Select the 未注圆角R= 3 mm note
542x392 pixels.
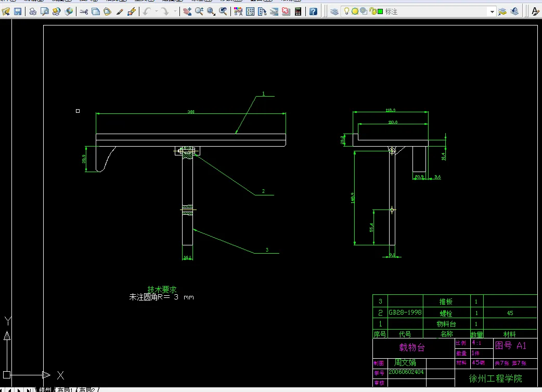161,297
